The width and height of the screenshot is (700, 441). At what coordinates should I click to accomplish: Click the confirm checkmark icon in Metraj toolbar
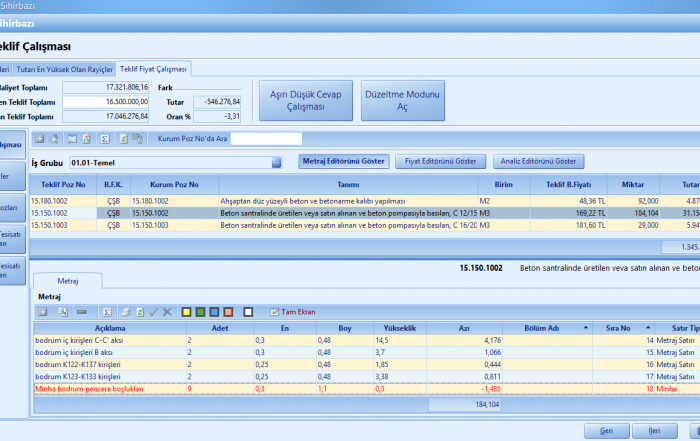pyautogui.click(x=153, y=312)
